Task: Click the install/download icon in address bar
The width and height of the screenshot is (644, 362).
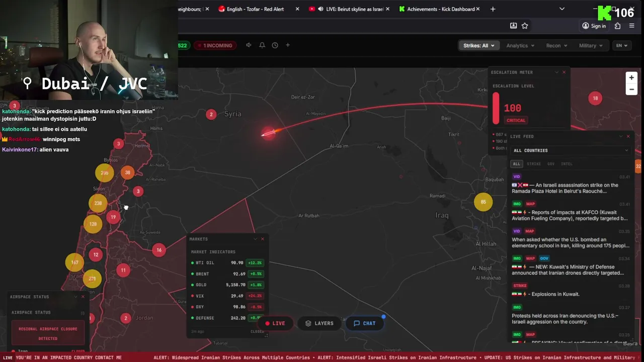Action: (513, 26)
